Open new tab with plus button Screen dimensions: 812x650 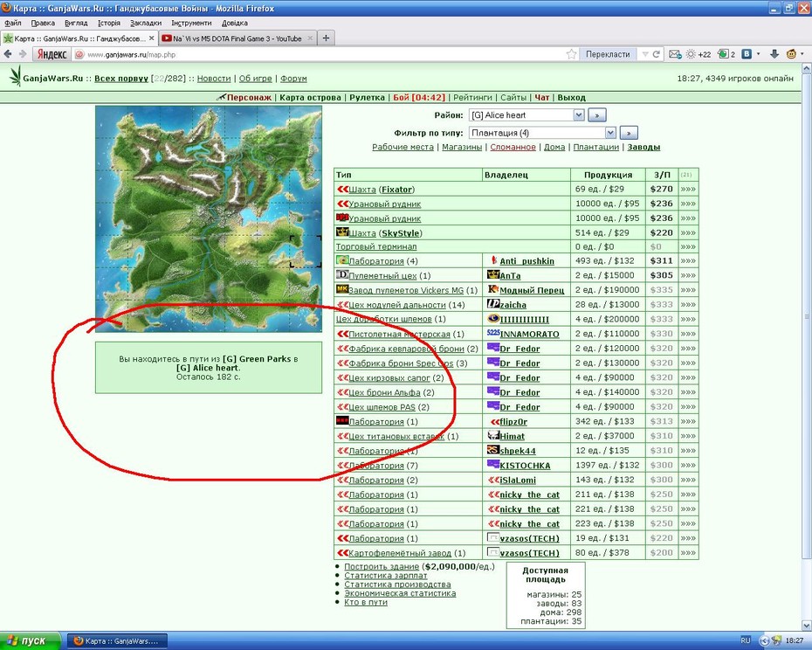click(x=326, y=38)
